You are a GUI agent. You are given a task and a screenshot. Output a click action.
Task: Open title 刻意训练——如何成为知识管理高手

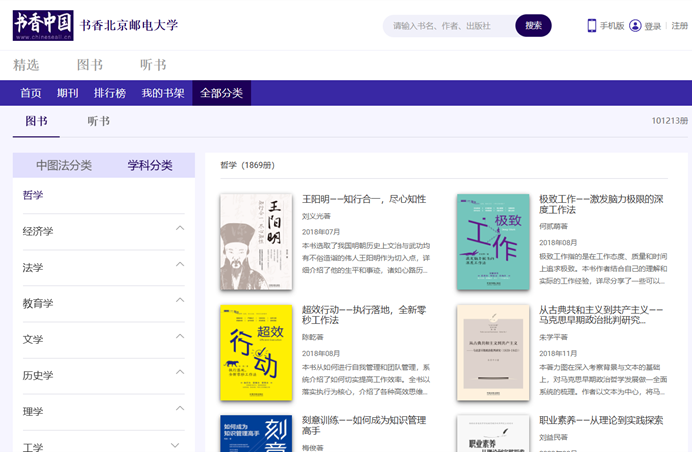coord(364,426)
